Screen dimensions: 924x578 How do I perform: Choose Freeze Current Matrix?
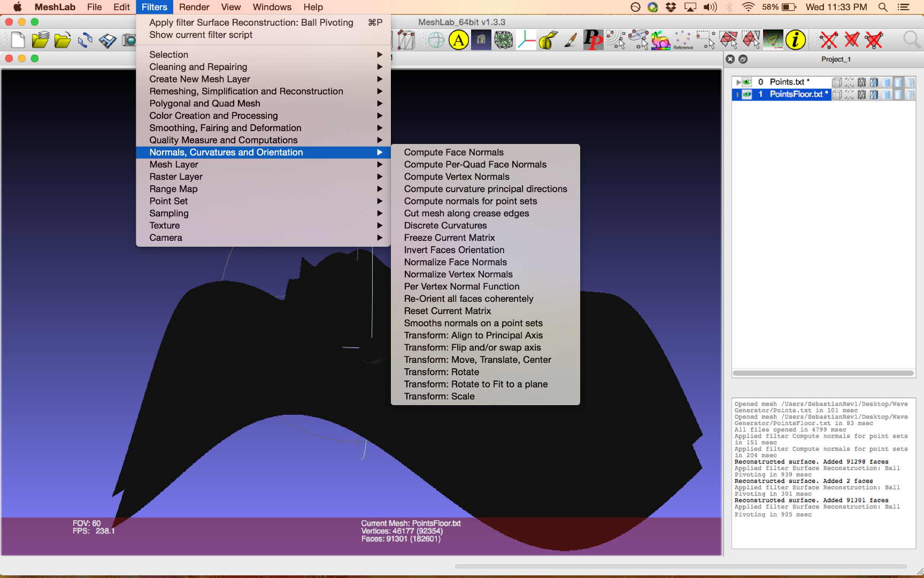485,238
